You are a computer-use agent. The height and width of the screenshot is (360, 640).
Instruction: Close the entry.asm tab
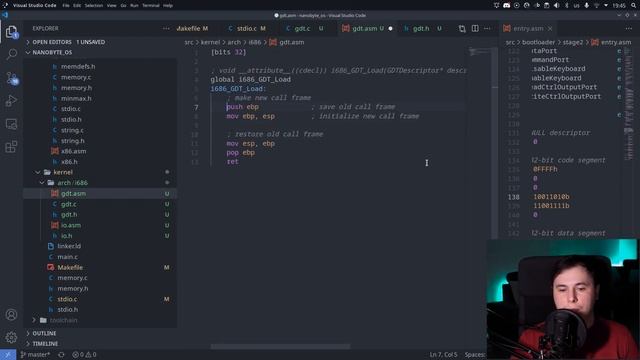tap(550, 29)
